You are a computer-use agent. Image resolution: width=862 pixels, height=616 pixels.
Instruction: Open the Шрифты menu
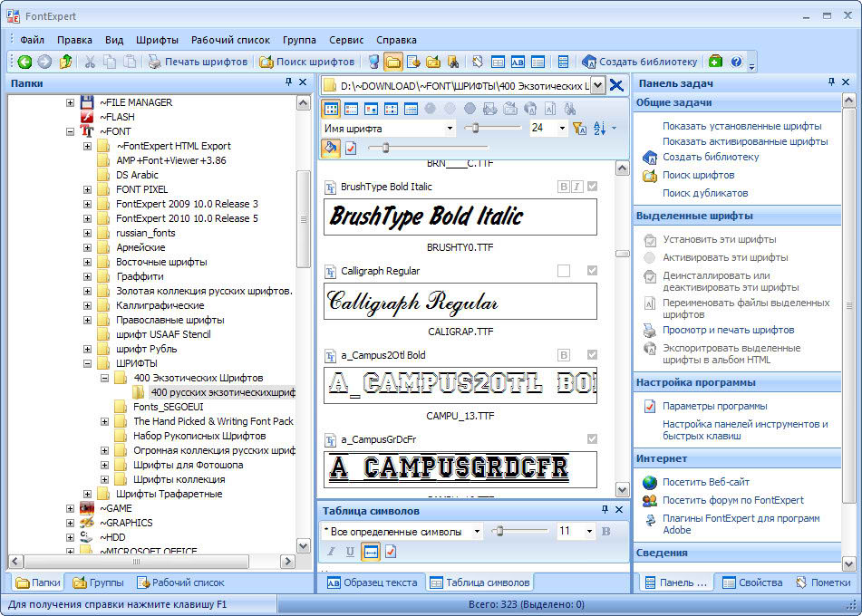coord(157,40)
